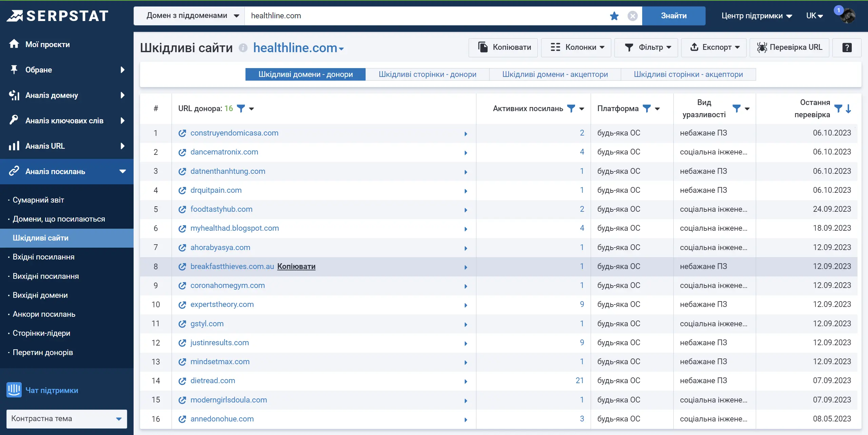The image size is (868, 435).
Task: Open the Перетин донорів submenu item
Action: click(x=43, y=352)
